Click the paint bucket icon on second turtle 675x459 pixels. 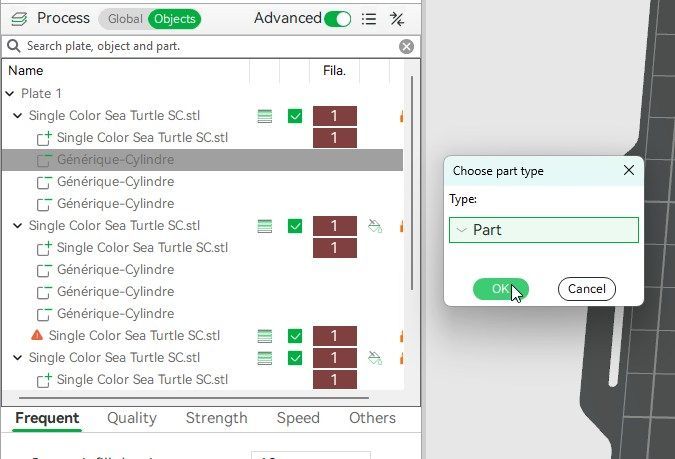click(x=375, y=226)
